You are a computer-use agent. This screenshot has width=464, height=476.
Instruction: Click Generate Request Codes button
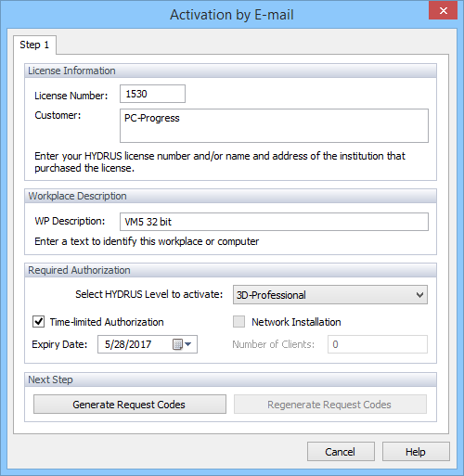tap(130, 405)
